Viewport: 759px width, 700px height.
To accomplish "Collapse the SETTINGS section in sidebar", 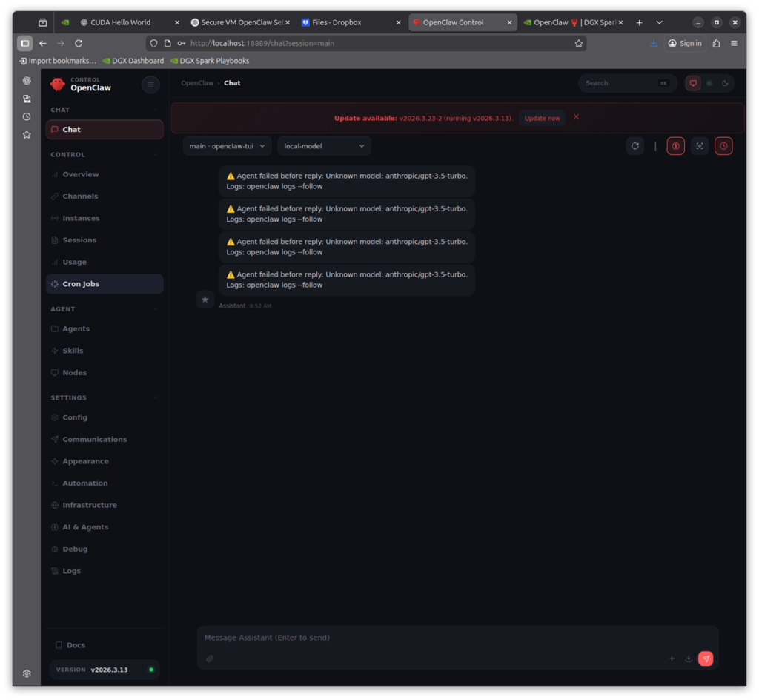I will coord(156,398).
